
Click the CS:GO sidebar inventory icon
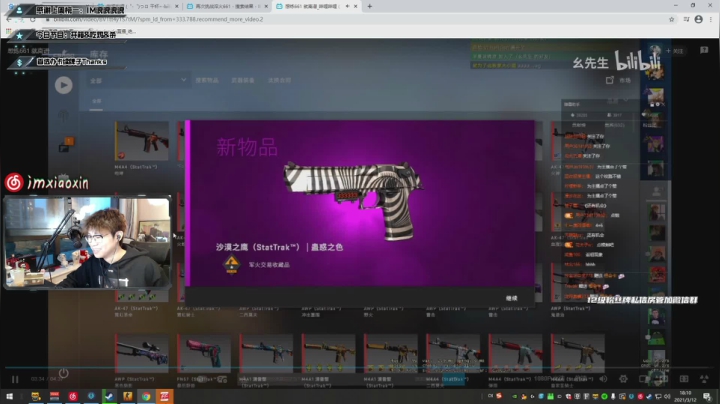coord(64,145)
